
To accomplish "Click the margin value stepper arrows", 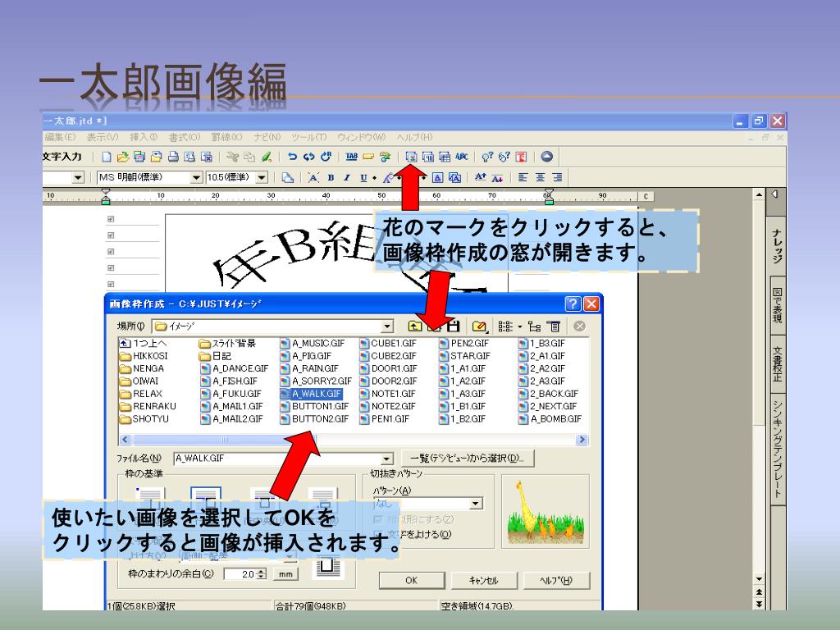I will (262, 574).
